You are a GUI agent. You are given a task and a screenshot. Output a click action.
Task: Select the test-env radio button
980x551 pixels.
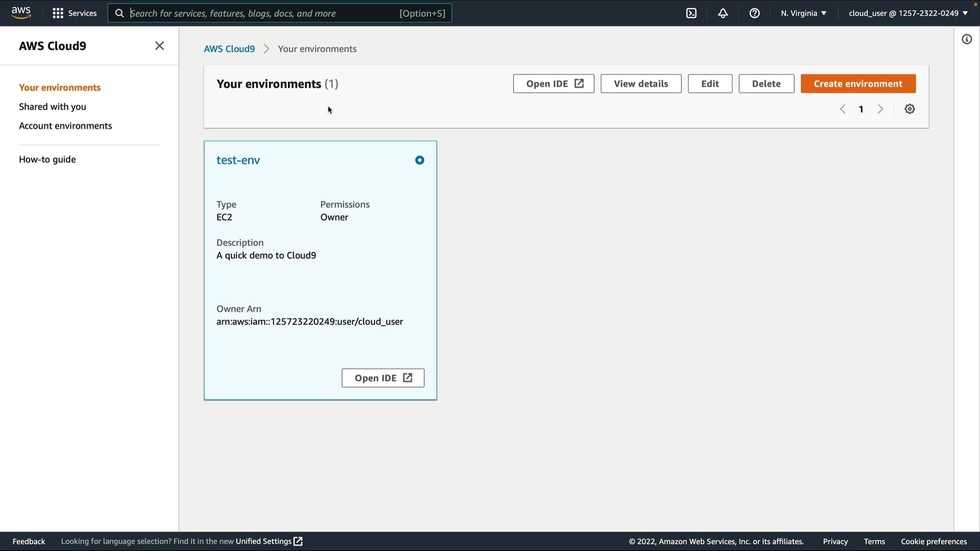tap(420, 160)
